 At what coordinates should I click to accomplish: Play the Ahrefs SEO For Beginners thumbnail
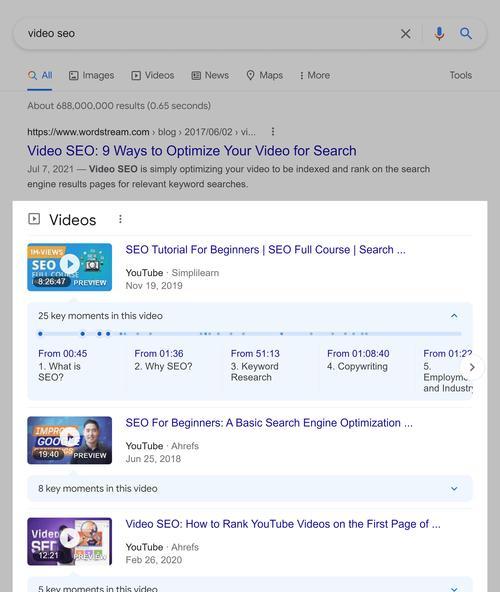point(69,440)
